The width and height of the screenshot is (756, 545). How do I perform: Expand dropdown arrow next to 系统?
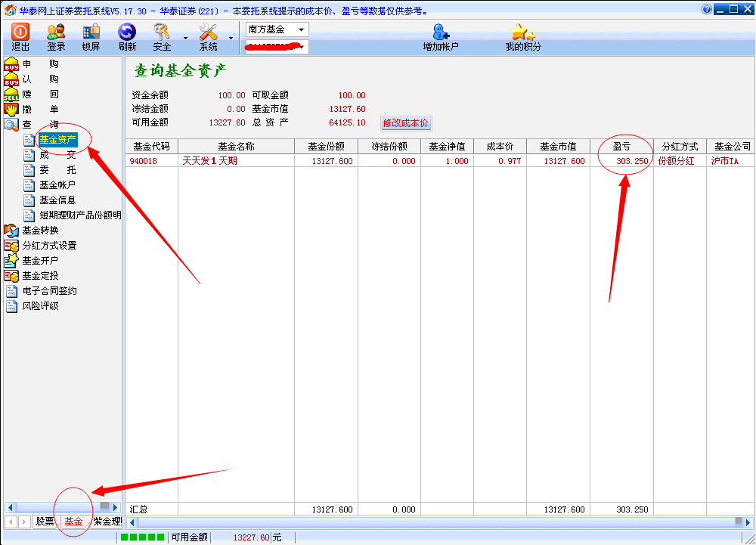point(231,38)
